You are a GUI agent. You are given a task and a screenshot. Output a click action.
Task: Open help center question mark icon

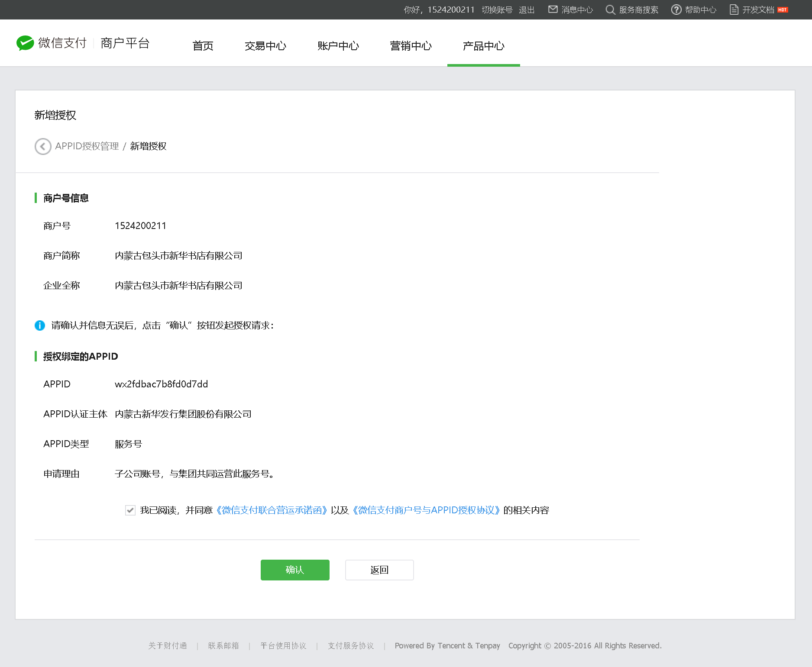coord(676,10)
